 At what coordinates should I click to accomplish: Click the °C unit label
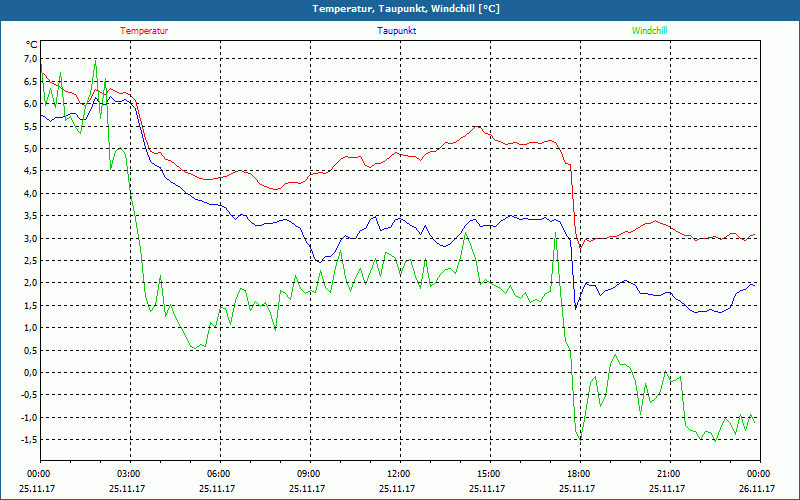point(32,45)
